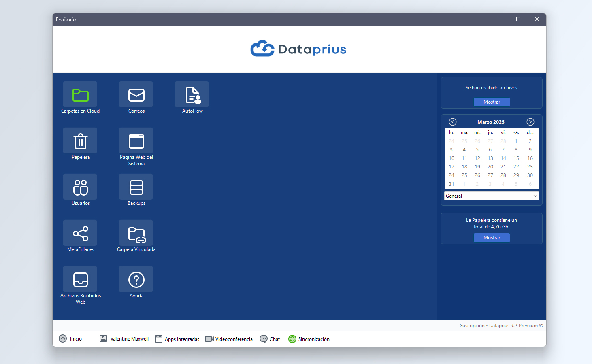The width and height of the screenshot is (592, 364).
Task: Select March 14 in calendar
Action: pos(503,158)
